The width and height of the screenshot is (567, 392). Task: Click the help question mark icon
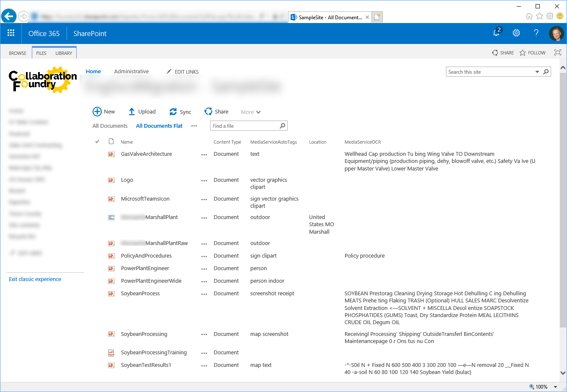coord(536,33)
